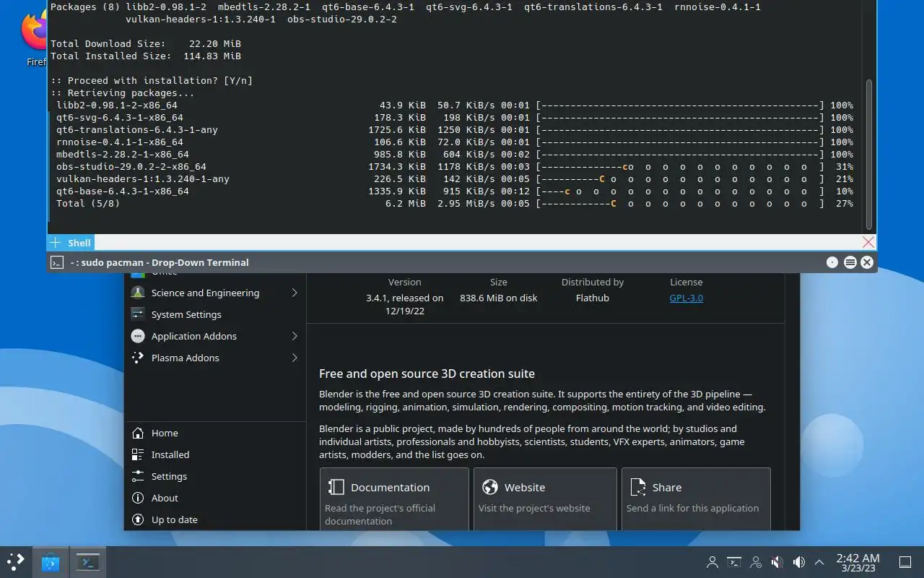Click the 'Free and open source 3D creation suite' heading
The height and width of the screenshot is (578, 924).
click(427, 374)
